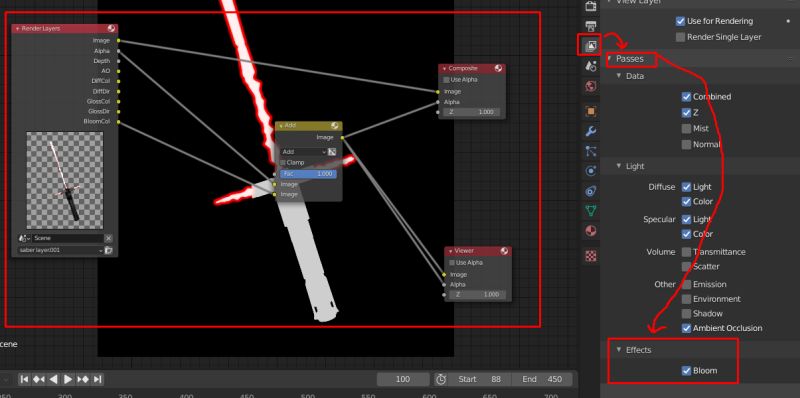Jump to the first frame
Screen dimensions: 800x398
click(x=24, y=379)
